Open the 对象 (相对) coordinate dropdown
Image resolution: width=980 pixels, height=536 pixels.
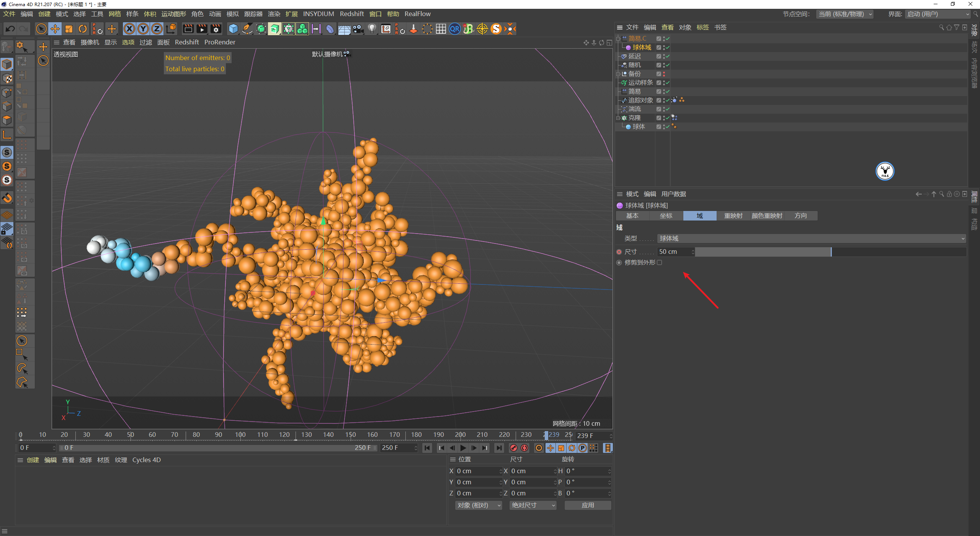pos(479,505)
